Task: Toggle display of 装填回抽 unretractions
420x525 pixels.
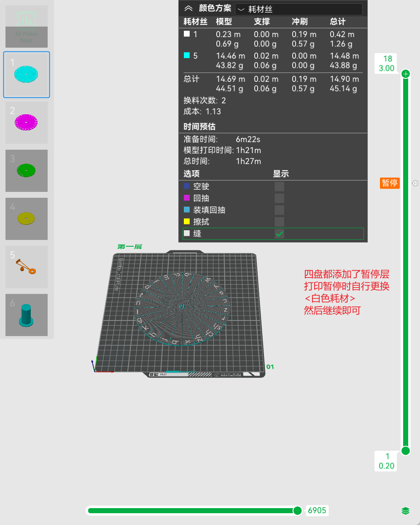Action: (279, 210)
